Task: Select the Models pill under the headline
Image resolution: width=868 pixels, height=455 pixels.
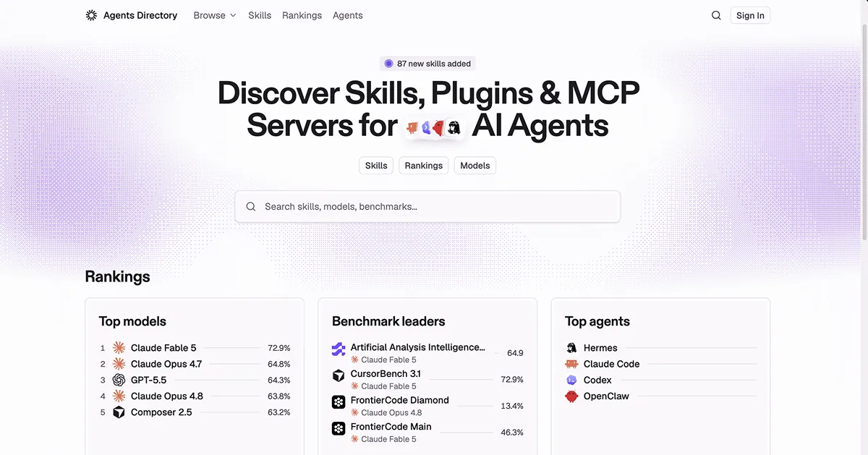Action: [x=475, y=166]
